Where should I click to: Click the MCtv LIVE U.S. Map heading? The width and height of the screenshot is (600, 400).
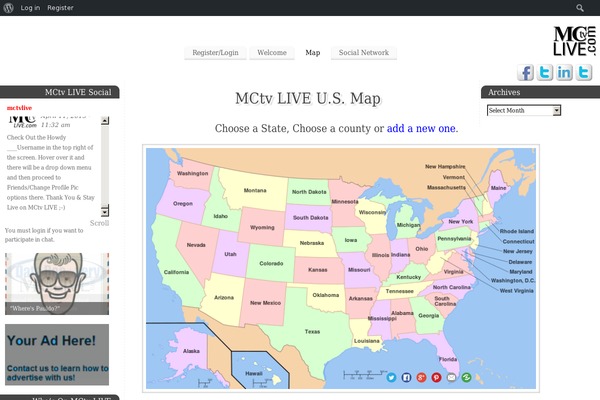308,98
